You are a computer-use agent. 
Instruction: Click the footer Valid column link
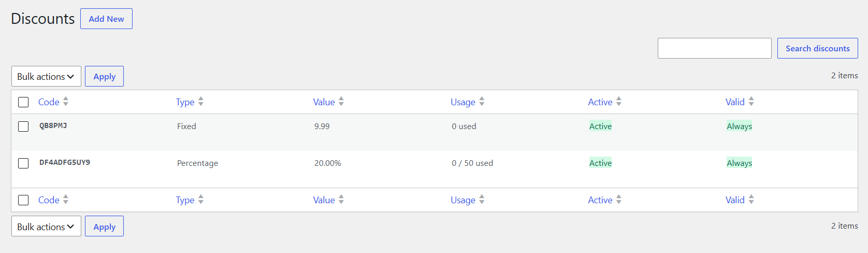click(x=735, y=200)
